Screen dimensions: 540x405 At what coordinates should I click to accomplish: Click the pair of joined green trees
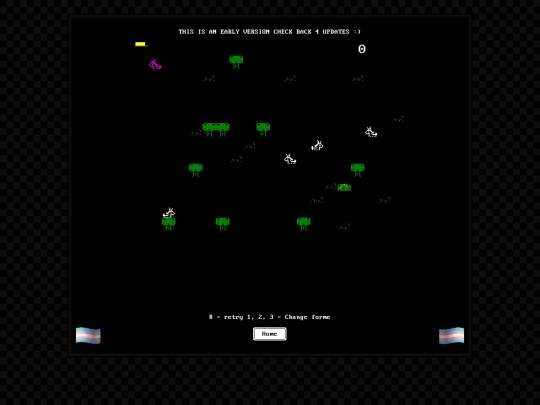click(x=216, y=129)
